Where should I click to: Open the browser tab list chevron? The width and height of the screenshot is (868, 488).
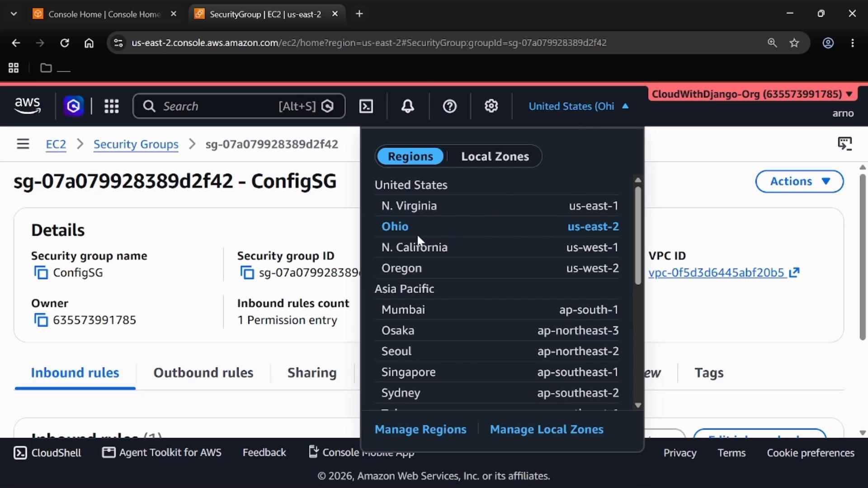(14, 14)
